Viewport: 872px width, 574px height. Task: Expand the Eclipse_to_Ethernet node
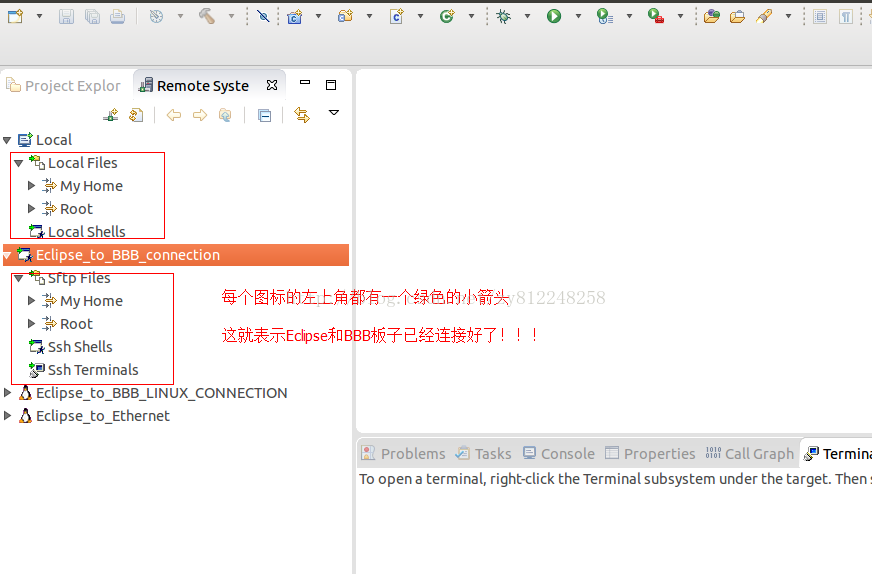[x=7, y=415]
